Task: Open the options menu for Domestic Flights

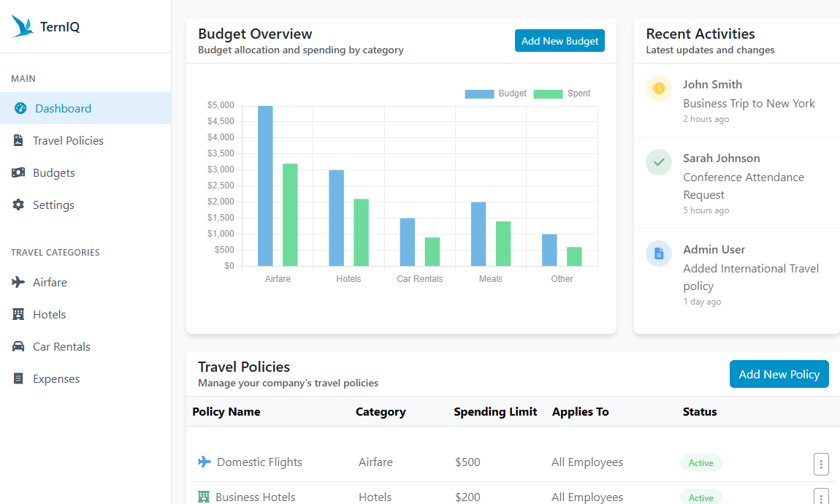Action: pyautogui.click(x=821, y=464)
